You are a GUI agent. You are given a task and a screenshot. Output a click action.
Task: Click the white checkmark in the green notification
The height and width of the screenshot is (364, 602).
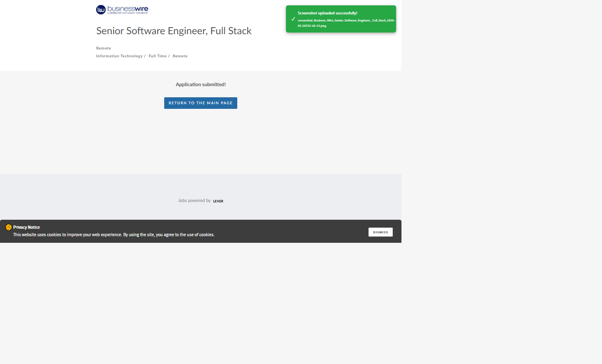point(293,19)
